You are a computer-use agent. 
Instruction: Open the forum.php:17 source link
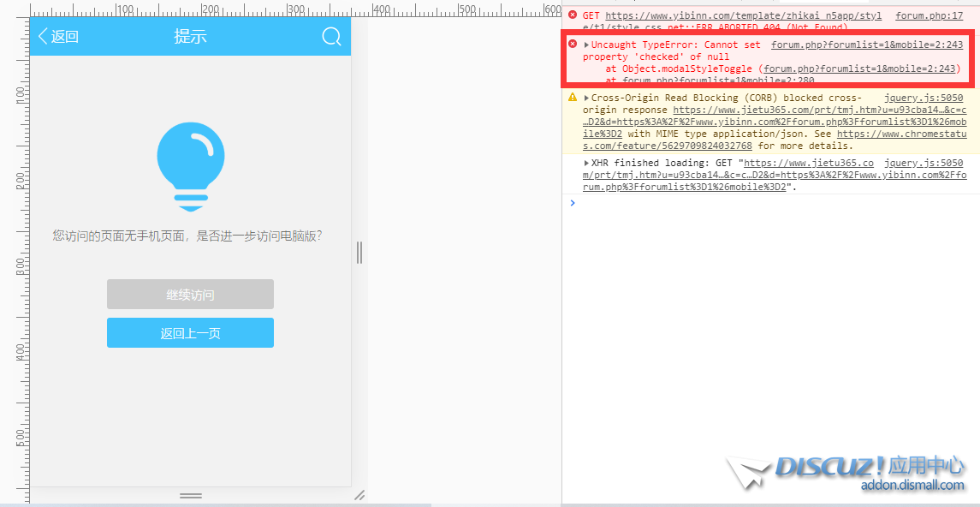pyautogui.click(x=929, y=15)
